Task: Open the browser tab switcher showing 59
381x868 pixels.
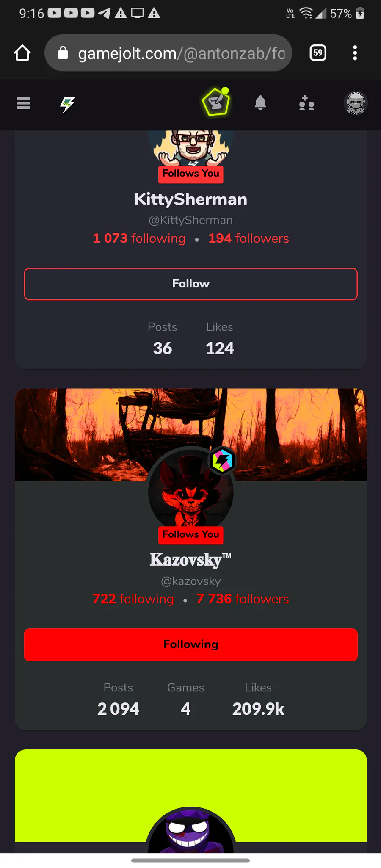Action: [318, 53]
